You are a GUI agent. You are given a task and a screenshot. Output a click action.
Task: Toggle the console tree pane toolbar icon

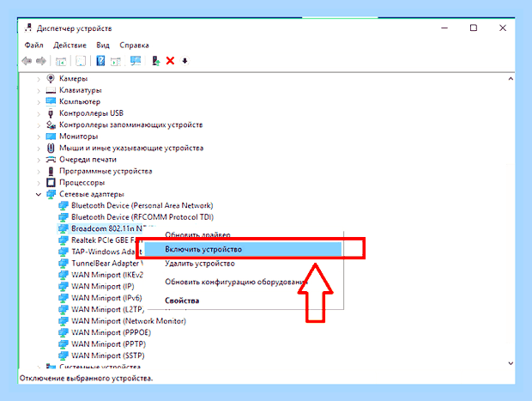[61, 62]
